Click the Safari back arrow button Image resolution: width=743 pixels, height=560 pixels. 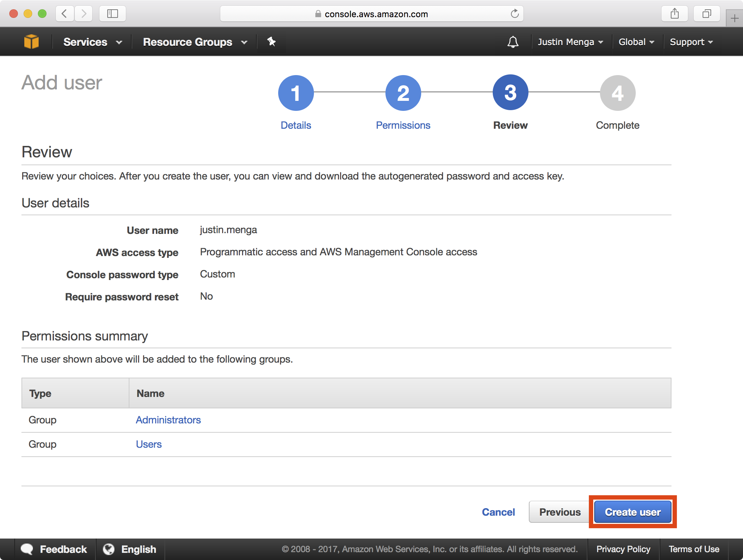(x=65, y=14)
